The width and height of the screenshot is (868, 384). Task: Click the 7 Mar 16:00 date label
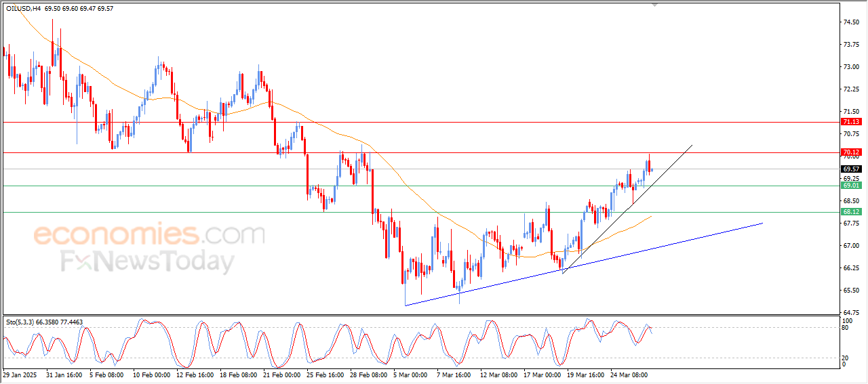[454, 374]
